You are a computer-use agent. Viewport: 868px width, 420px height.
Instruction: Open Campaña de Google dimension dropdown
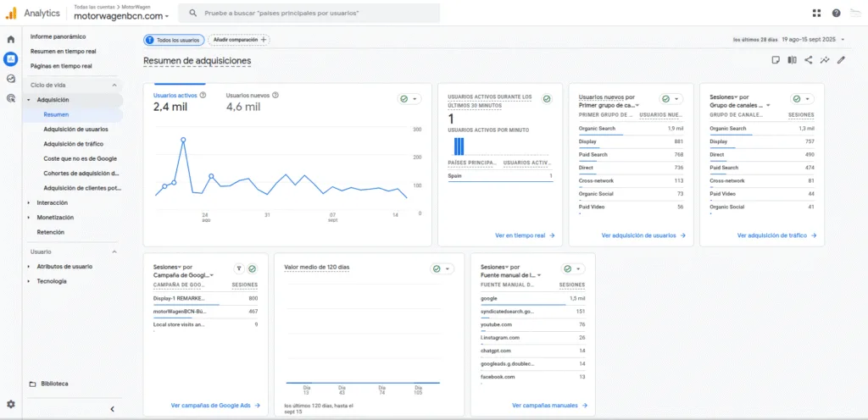184,274
